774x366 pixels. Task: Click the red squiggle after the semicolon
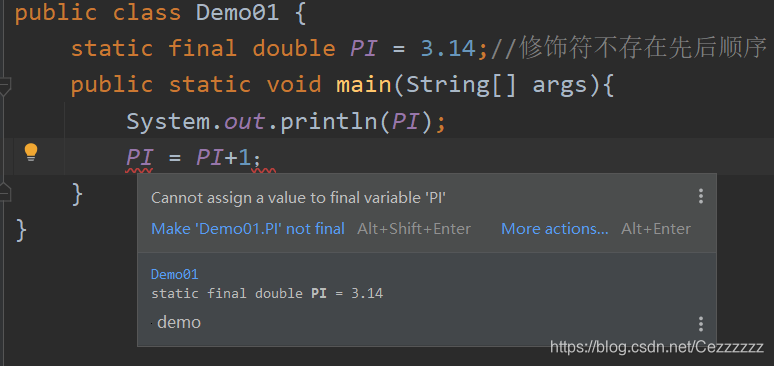coord(264,170)
